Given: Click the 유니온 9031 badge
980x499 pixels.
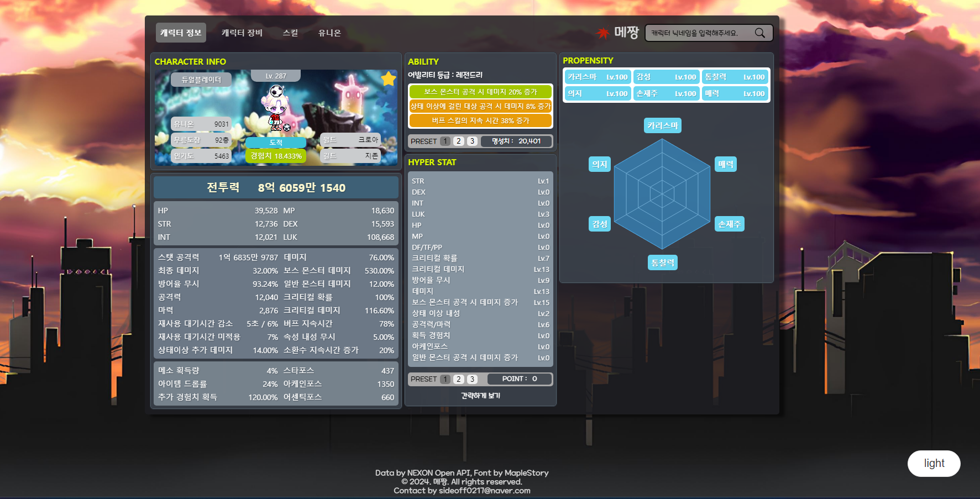Looking at the screenshot, I should coord(201,124).
